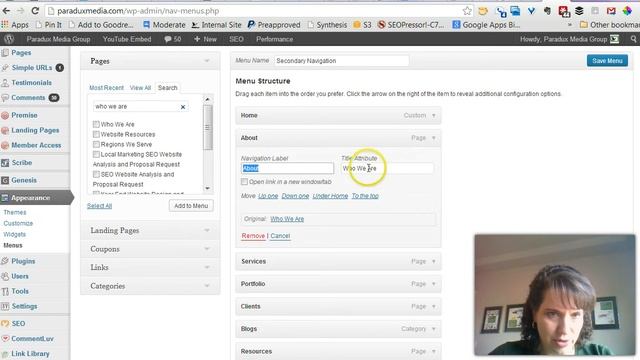This screenshot has width=640, height=360.
Task: Open SEO in the sidebar
Action: [x=18, y=324]
